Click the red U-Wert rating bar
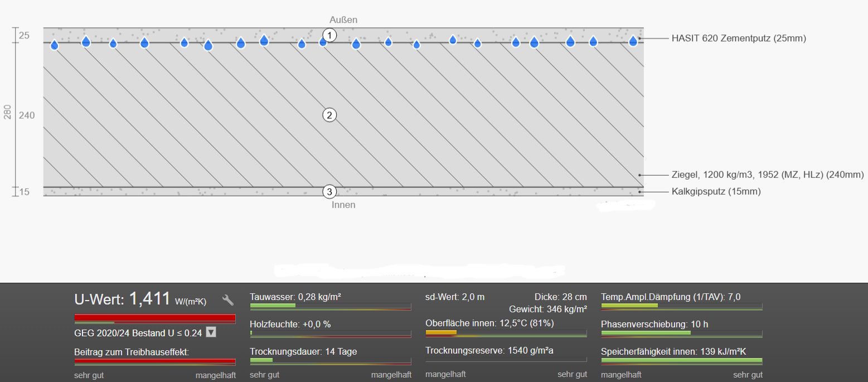Screen dimensions: 868x382 [154, 318]
